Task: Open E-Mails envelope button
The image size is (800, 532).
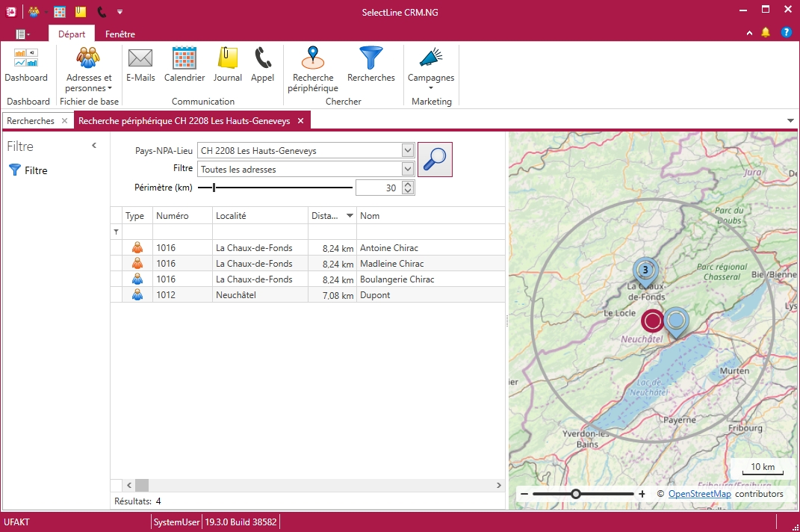Action: point(140,64)
